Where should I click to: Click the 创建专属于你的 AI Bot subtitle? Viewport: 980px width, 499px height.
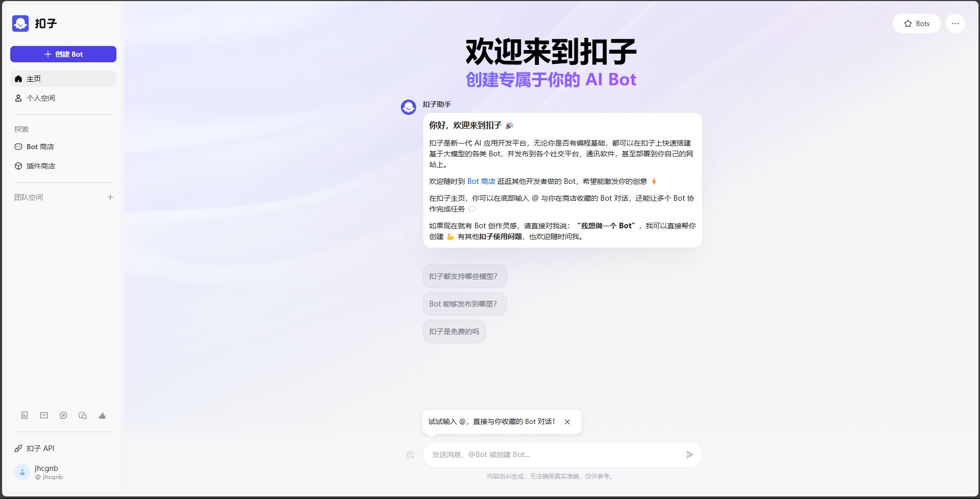point(551,80)
